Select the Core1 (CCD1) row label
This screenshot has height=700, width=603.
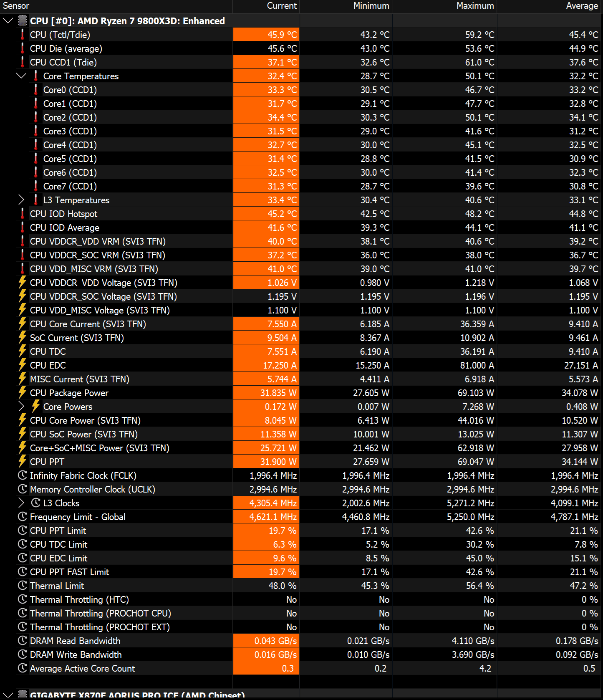(70, 104)
